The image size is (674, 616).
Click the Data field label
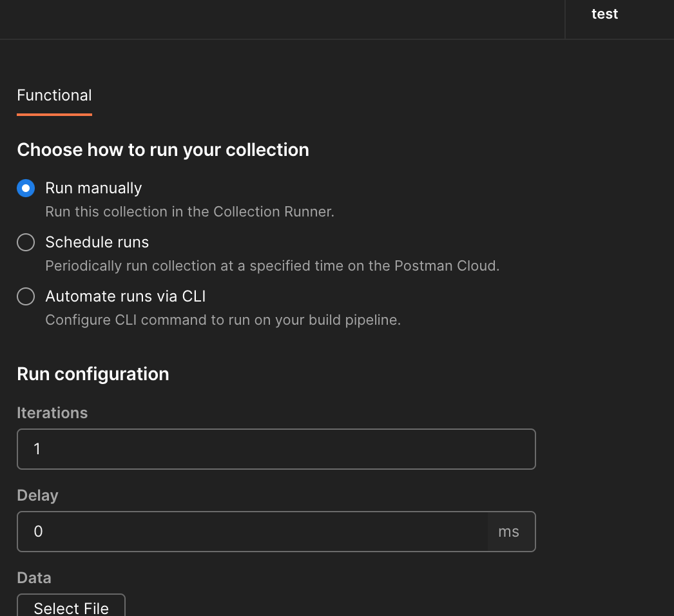(34, 577)
